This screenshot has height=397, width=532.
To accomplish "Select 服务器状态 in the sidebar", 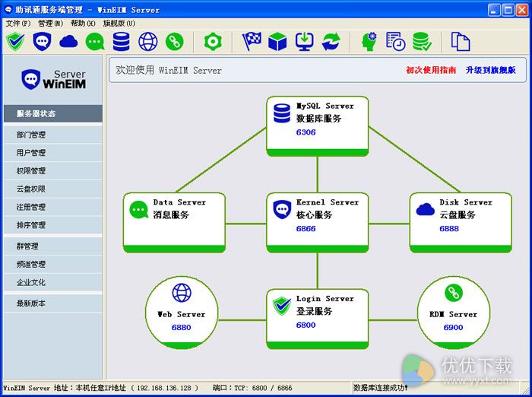I will (x=53, y=114).
